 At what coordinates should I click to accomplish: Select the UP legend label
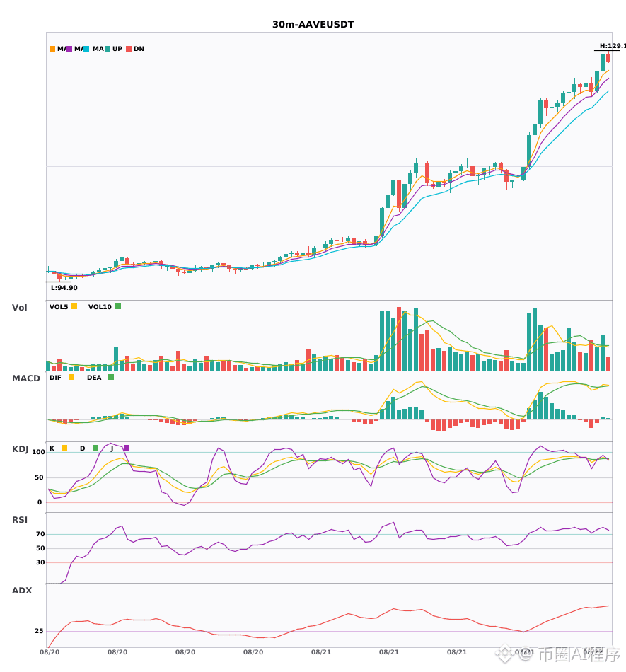tap(117, 49)
